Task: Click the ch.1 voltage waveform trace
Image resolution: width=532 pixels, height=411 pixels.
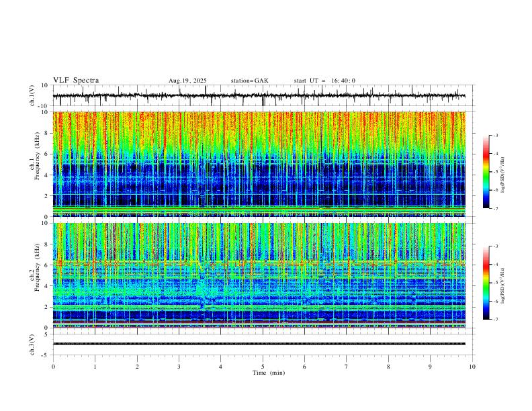Action: [x=259, y=95]
